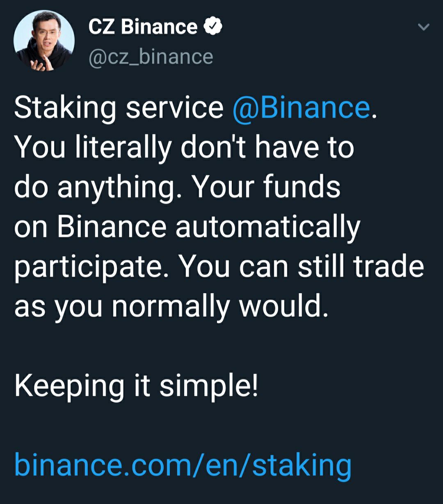Tap the @Binance mention in the tweet
Viewport: 443px width, 504px height.
[x=301, y=108]
